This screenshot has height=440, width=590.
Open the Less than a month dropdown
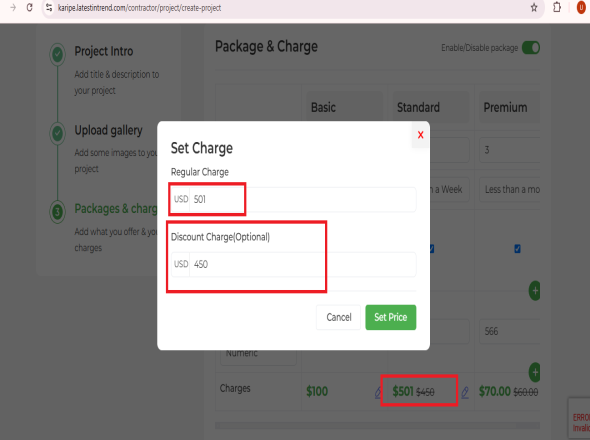tap(509, 190)
